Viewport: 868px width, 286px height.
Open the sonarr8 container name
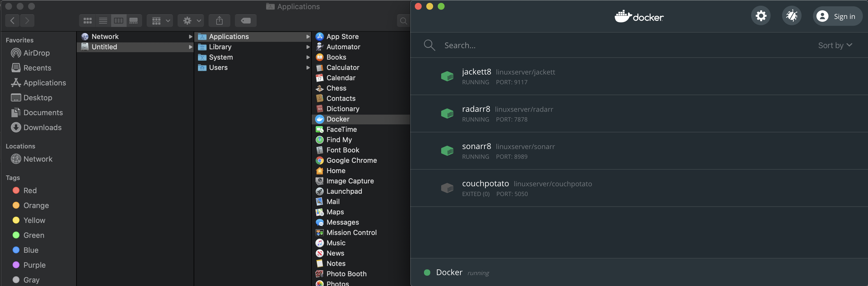click(x=476, y=146)
